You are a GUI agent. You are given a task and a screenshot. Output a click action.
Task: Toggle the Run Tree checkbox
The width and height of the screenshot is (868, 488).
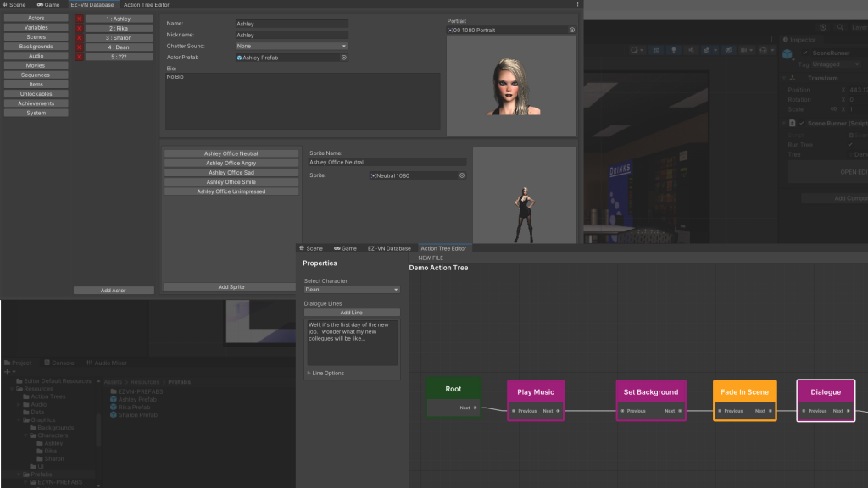coord(850,145)
